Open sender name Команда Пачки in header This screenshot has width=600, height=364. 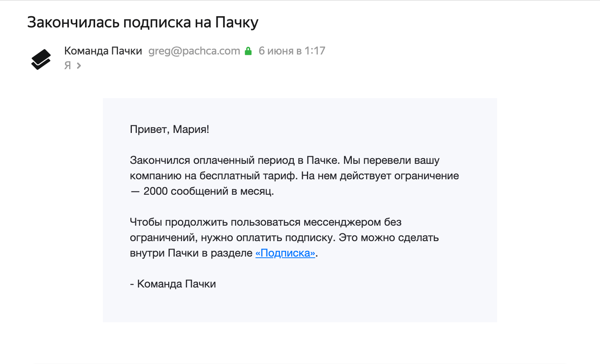coord(103,51)
